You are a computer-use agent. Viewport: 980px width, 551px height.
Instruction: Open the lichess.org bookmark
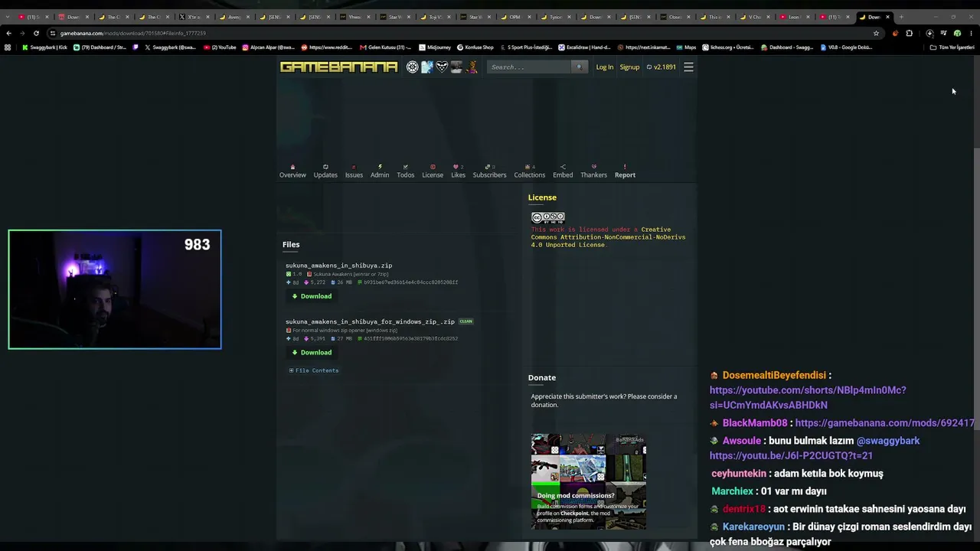coord(728,47)
